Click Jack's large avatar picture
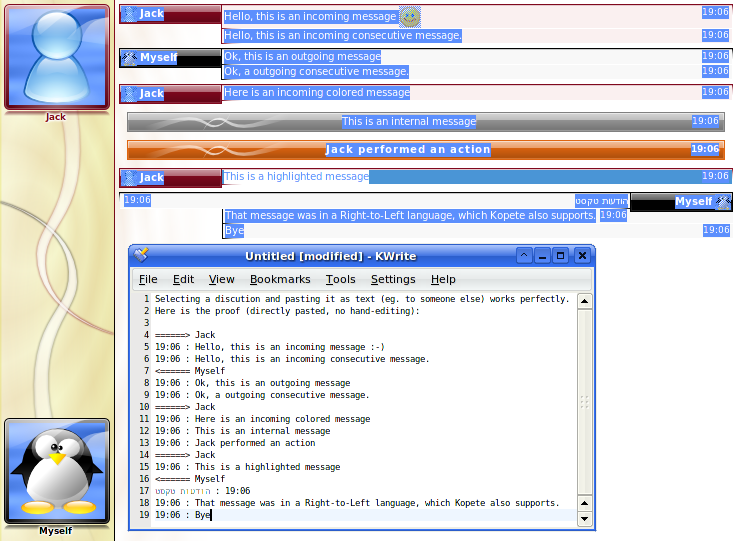This screenshot has width=737, height=541. pyautogui.click(x=57, y=57)
